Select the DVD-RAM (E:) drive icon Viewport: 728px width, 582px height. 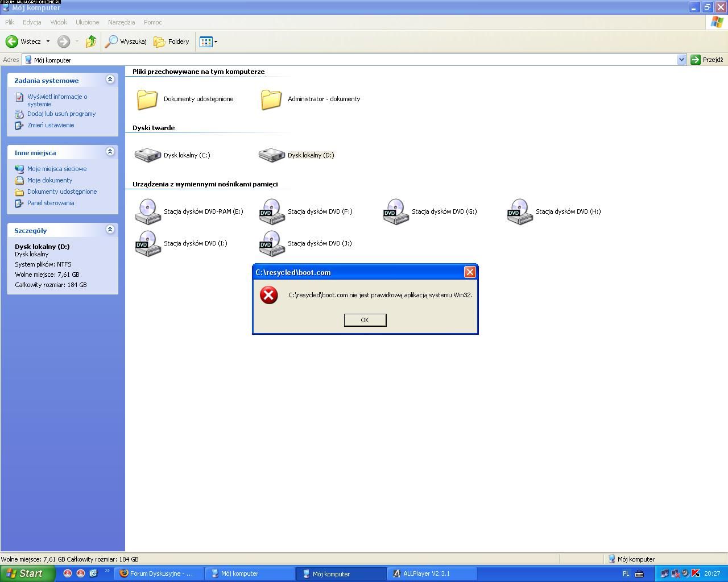[148, 211]
